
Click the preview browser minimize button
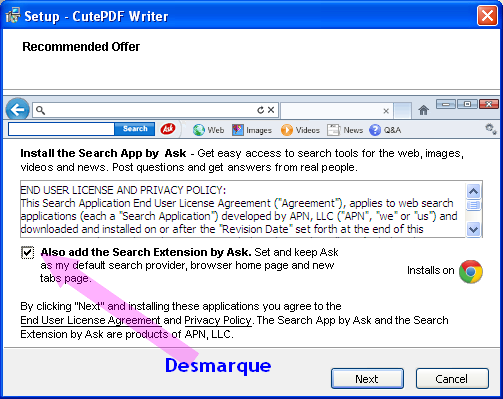tap(446, 104)
